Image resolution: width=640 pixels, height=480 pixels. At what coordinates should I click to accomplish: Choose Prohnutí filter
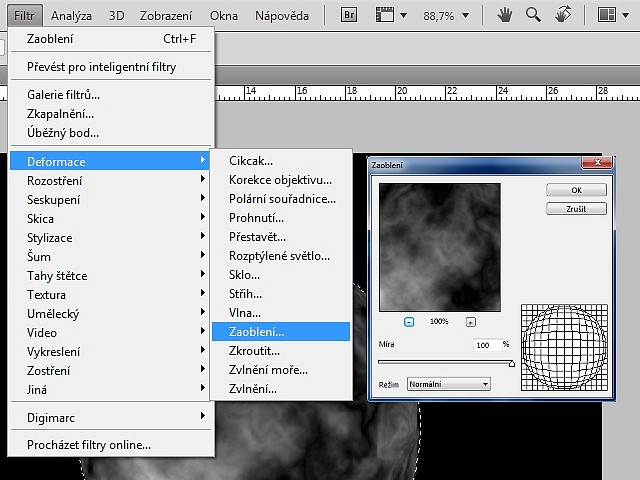(x=281, y=218)
